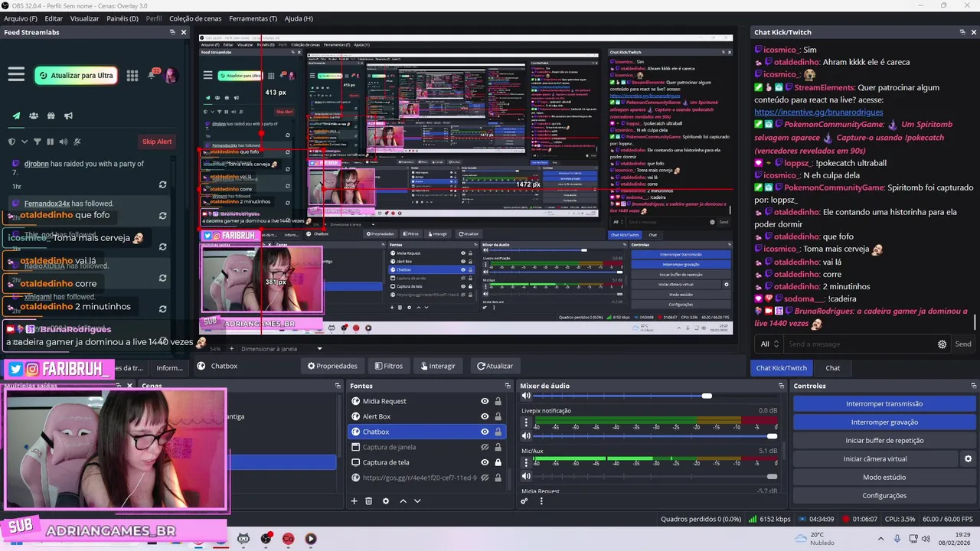The image size is (980, 551).
Task: Hide the Chatbox source
Action: 485,432
